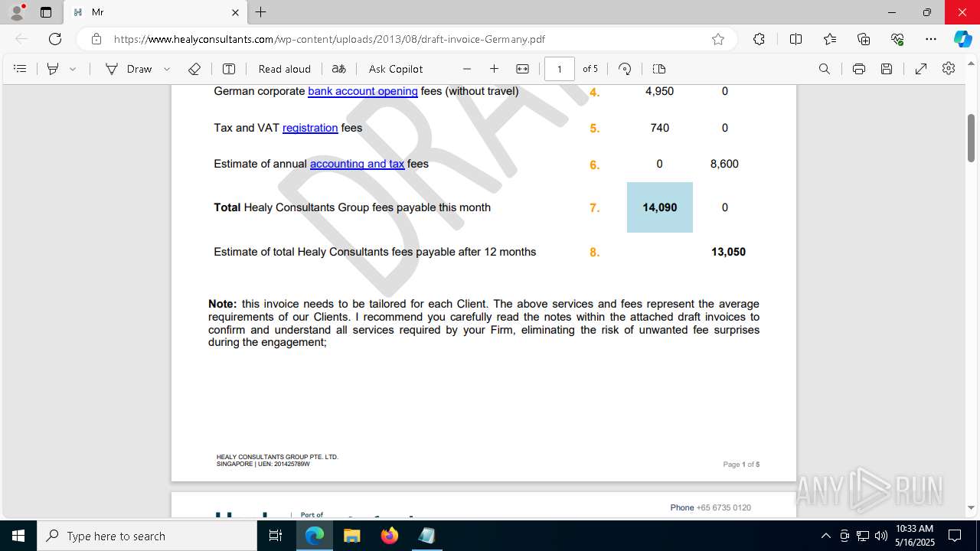This screenshot has height=551, width=980.
Task: Show hidden system tray icons
Action: pos(825,536)
